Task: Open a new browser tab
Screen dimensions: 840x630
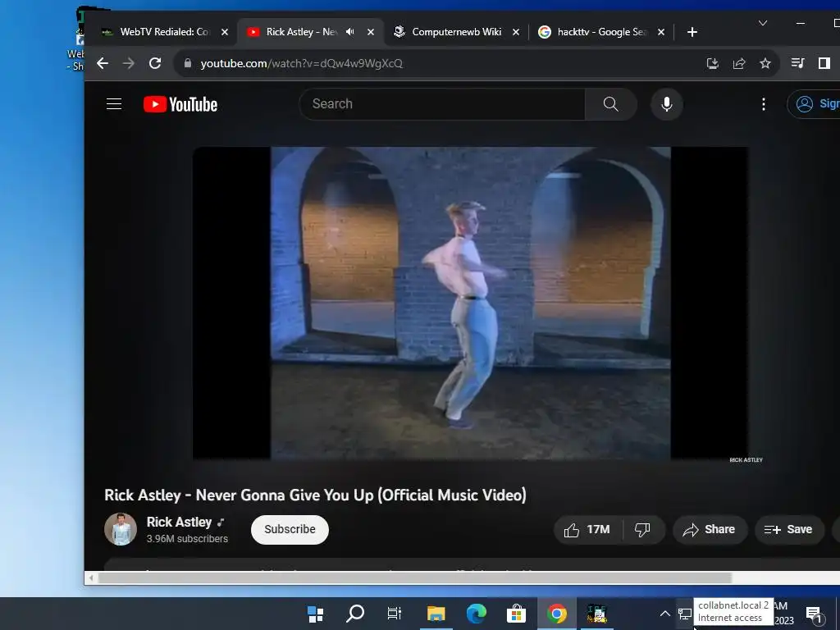Action: (692, 32)
